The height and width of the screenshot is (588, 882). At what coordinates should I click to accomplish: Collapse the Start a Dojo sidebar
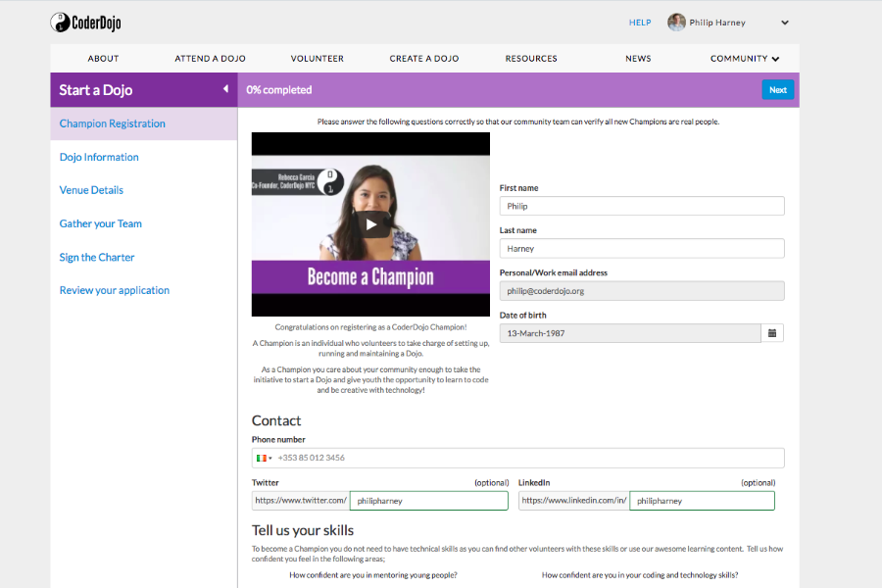[x=225, y=89]
